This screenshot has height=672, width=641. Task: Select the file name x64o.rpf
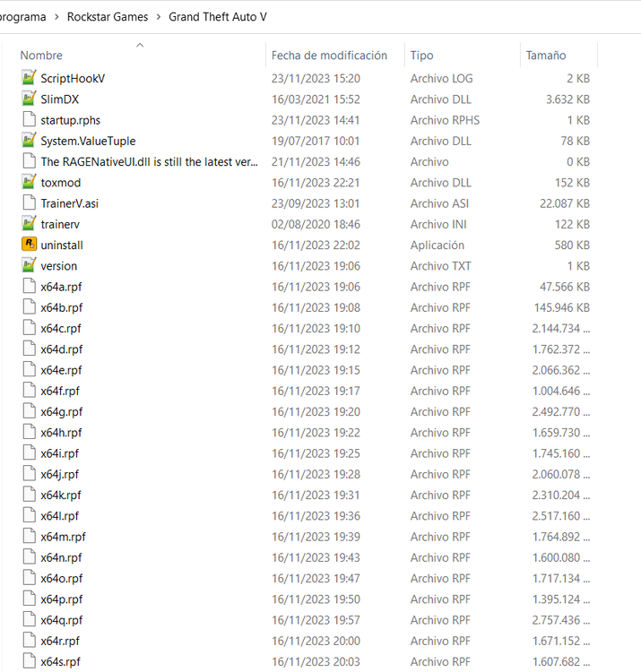pyautogui.click(x=61, y=578)
